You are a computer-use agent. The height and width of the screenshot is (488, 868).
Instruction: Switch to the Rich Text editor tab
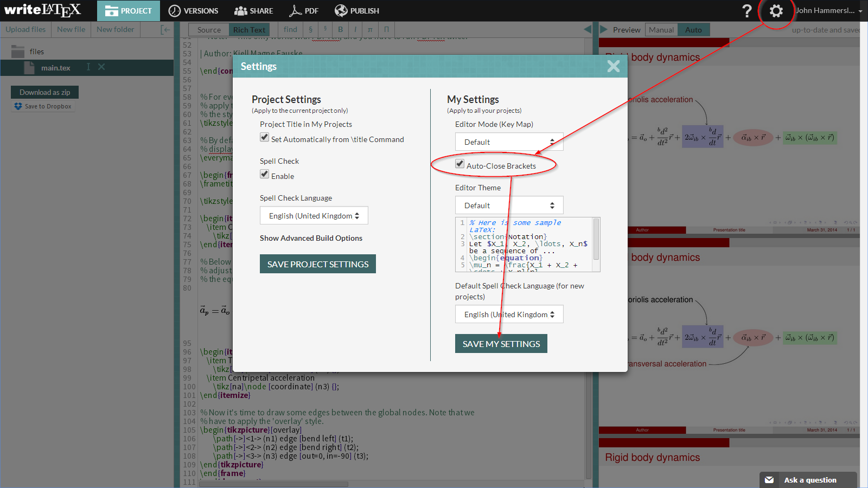pos(249,29)
